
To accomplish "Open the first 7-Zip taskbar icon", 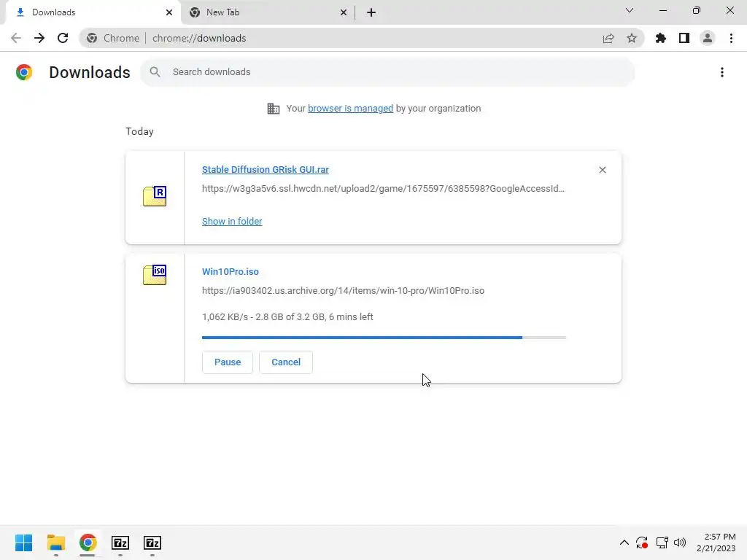I will pos(120,542).
